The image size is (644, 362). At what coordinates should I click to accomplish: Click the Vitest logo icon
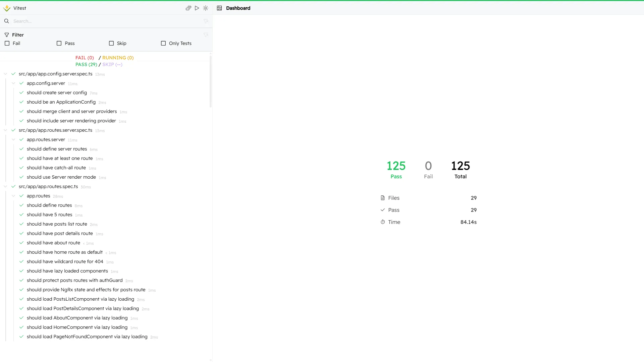pos(7,8)
